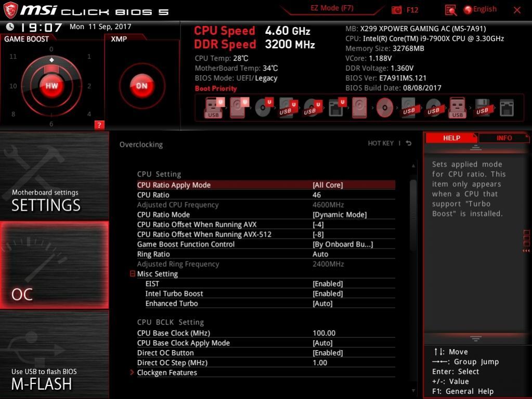The width and height of the screenshot is (532, 399).
Task: Change AVX-512 ratio offset [-8] value
Action: (x=318, y=235)
